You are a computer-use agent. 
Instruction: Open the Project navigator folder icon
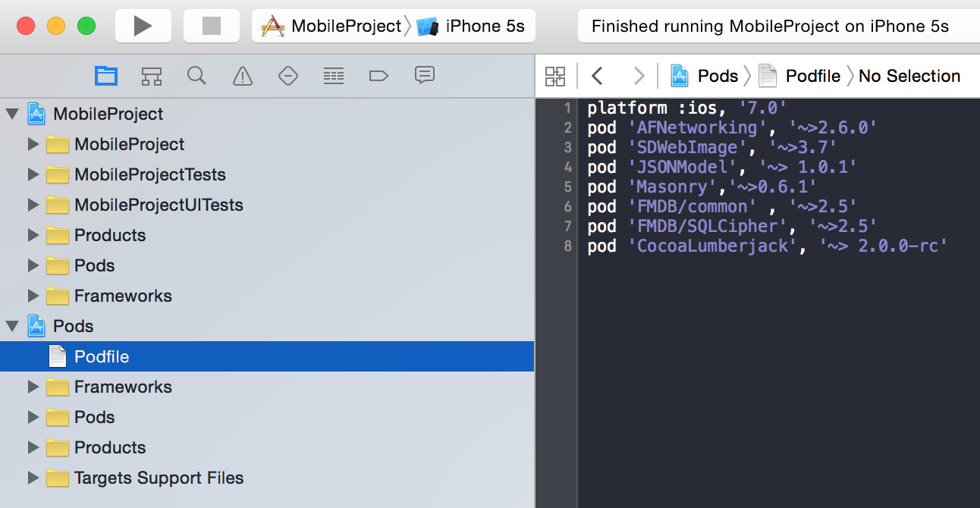[x=106, y=76]
